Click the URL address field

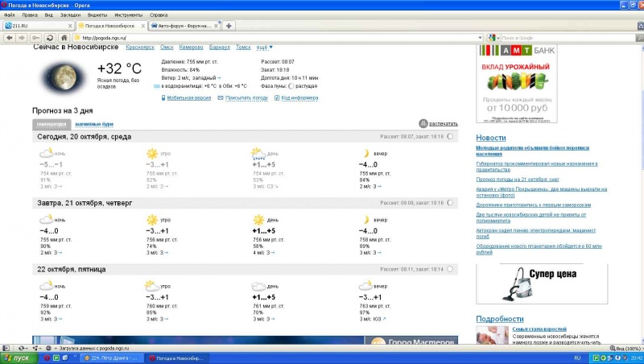tap(277, 38)
